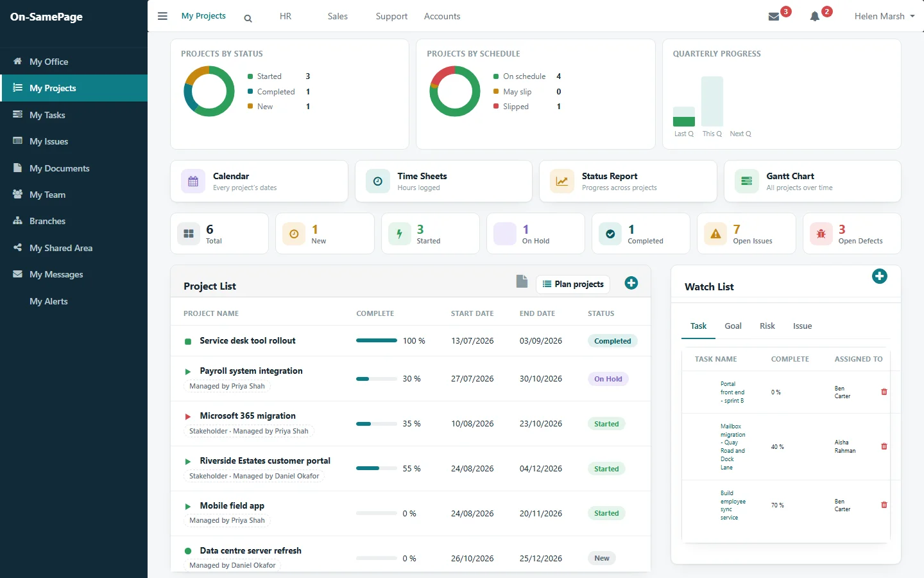This screenshot has width=924, height=578.
Task: Add a project with plus icon
Action: [x=631, y=283]
